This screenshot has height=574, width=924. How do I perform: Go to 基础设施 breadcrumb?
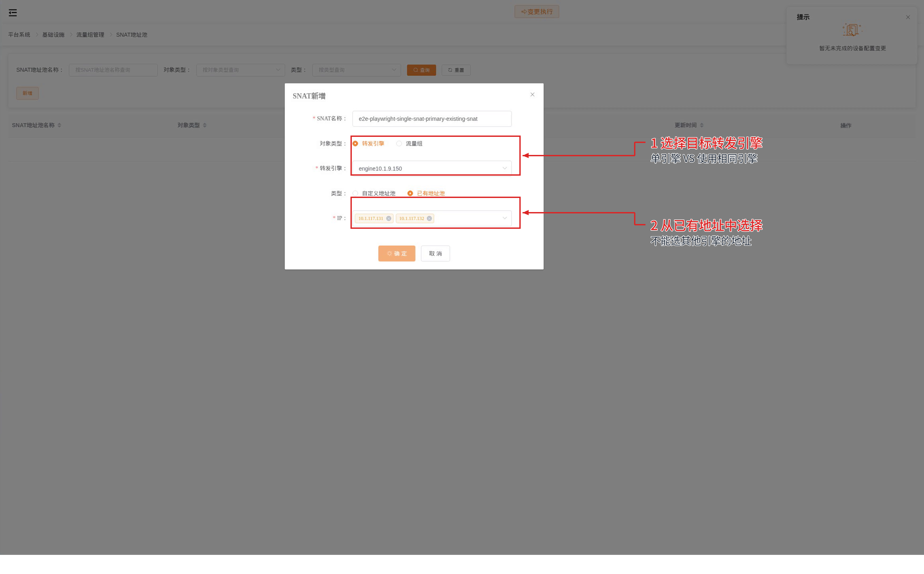[x=53, y=35]
